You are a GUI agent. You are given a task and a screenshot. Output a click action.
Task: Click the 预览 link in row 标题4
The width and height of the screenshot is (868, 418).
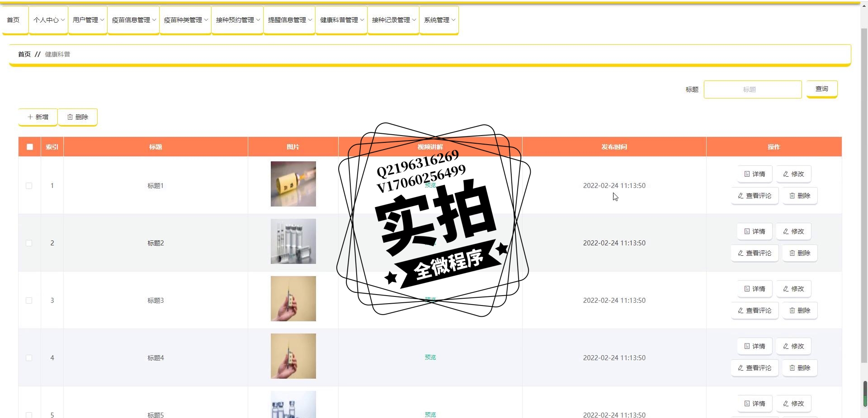coord(430,357)
